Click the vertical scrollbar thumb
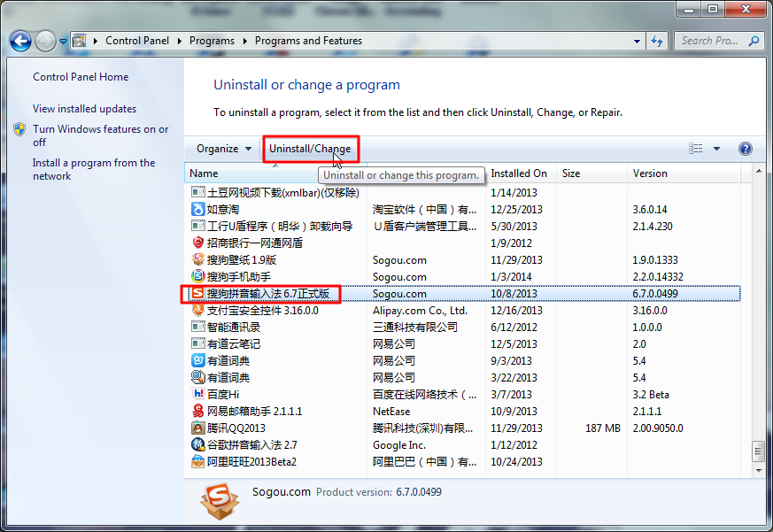The width and height of the screenshot is (773, 532). tap(759, 451)
